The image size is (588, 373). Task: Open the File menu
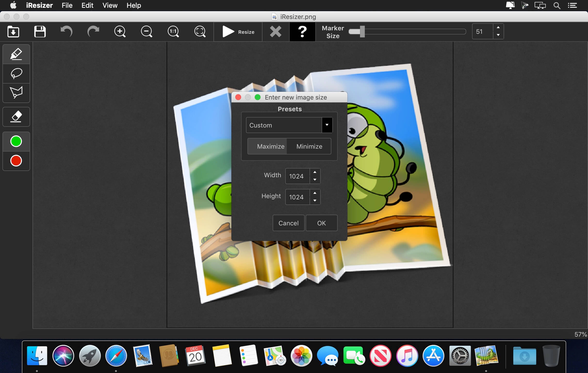click(x=67, y=5)
